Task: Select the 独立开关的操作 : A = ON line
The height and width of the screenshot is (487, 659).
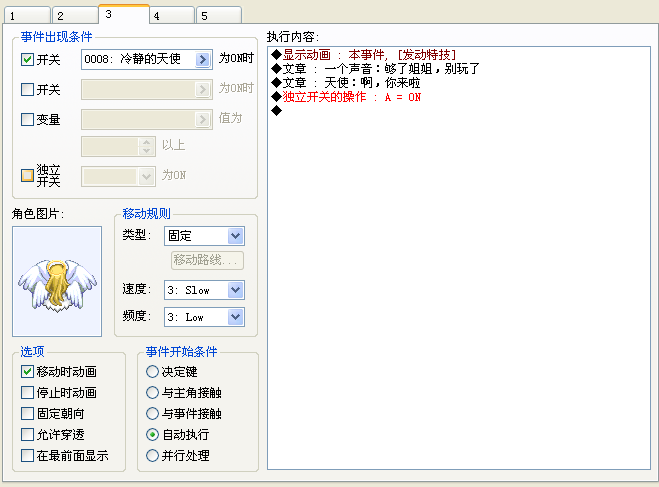Action: point(346,97)
